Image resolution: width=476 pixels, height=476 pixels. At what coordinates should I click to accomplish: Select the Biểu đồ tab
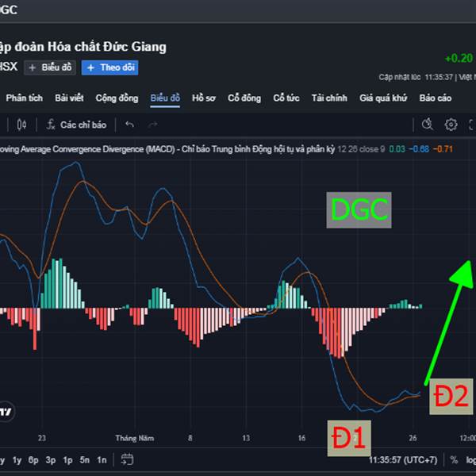pyautogui.click(x=165, y=98)
